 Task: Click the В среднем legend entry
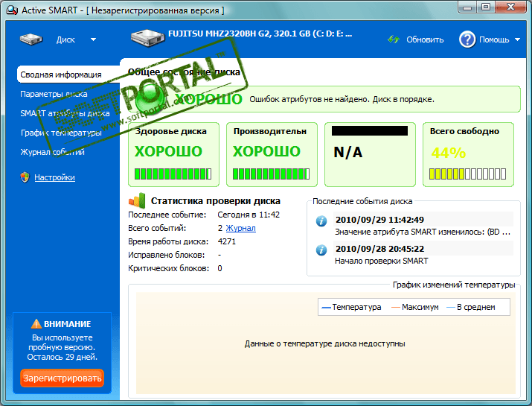click(x=471, y=307)
